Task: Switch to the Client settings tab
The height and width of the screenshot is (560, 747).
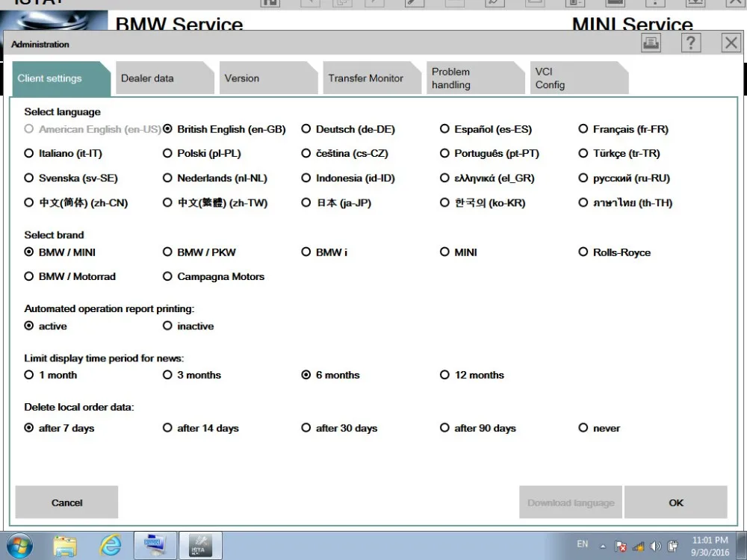Action: (x=61, y=78)
